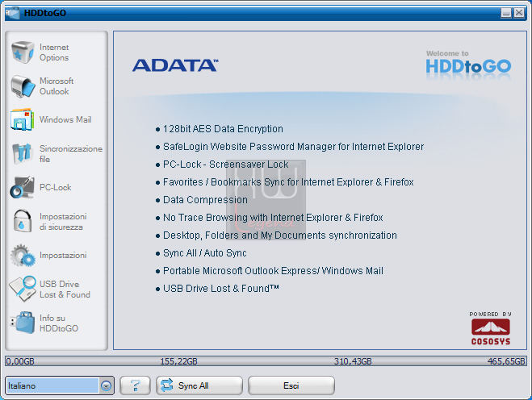Click the 0,00GB capacity label
Viewport: 532px width, 400px height.
[20, 361]
